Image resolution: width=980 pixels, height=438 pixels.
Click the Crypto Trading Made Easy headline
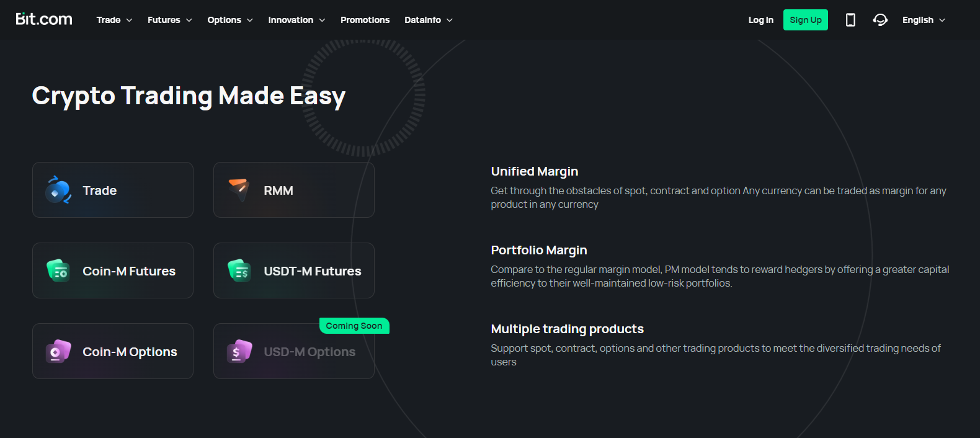[189, 96]
